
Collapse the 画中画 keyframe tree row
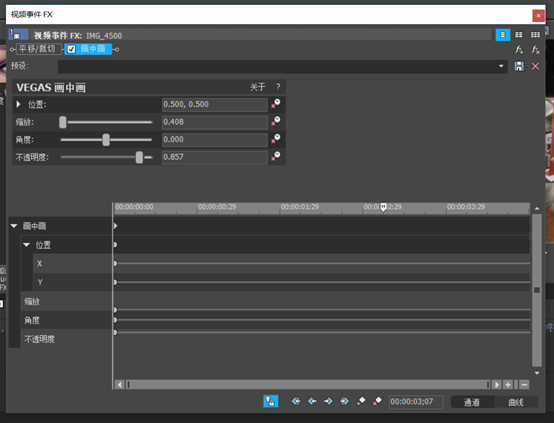(x=14, y=226)
